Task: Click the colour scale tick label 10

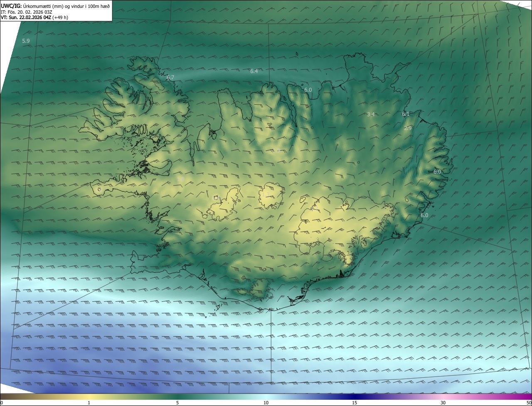Action: [x=266, y=403]
